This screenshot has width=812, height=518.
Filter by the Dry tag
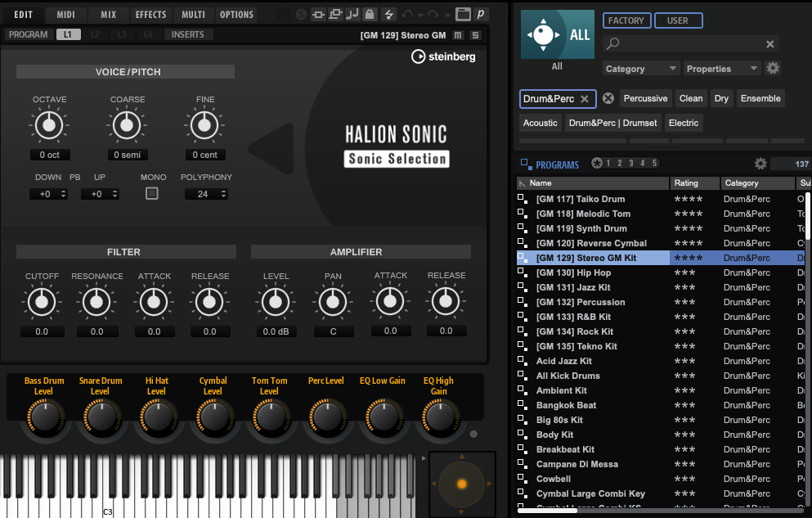pos(721,98)
